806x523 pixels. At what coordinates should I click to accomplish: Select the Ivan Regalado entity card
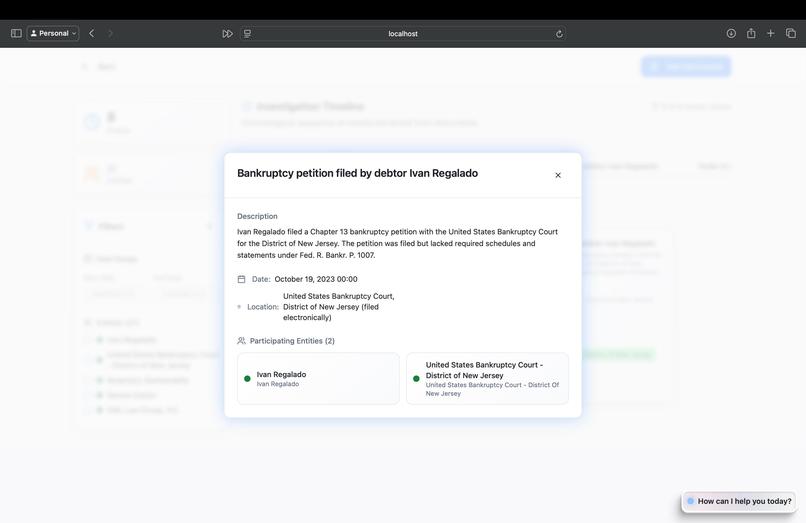coord(318,378)
